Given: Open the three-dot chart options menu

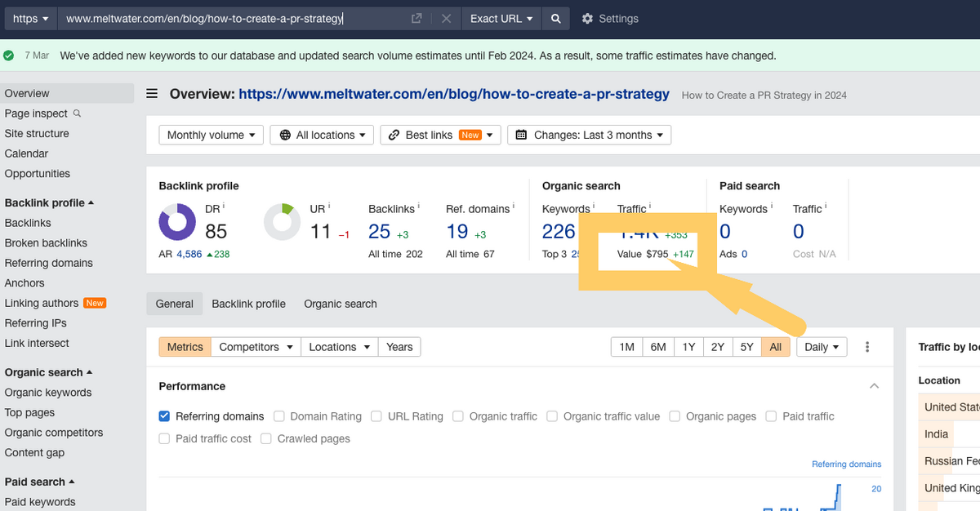Looking at the screenshot, I should tap(867, 347).
